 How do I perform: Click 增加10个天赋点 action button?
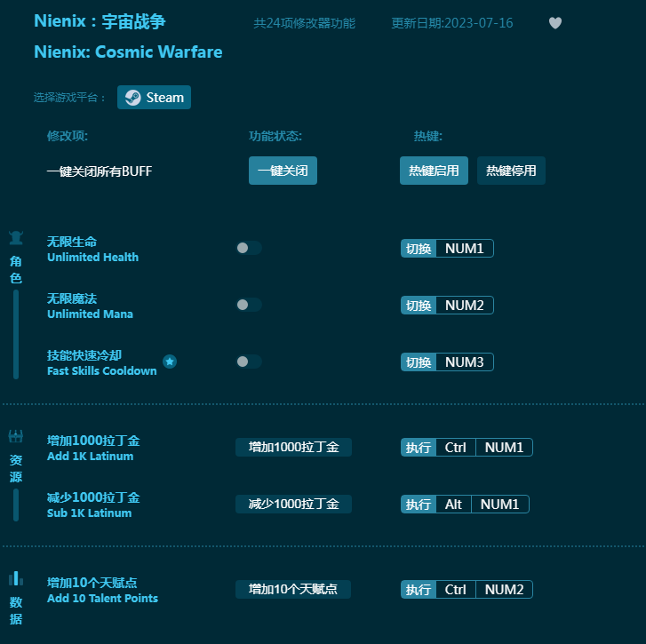tap(293, 589)
